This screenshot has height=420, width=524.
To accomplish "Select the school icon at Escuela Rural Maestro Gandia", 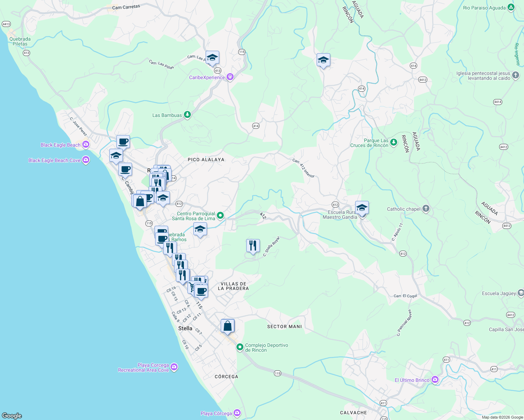I will pos(362,207).
